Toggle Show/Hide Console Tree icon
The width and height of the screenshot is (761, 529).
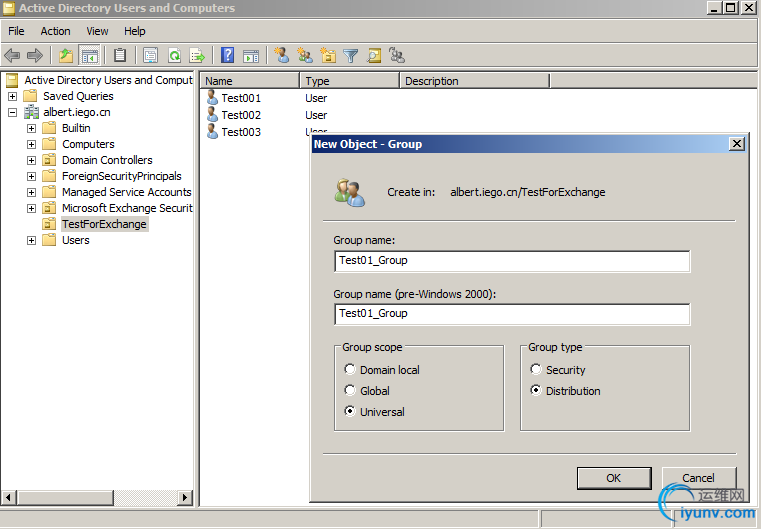pyautogui.click(x=89, y=55)
